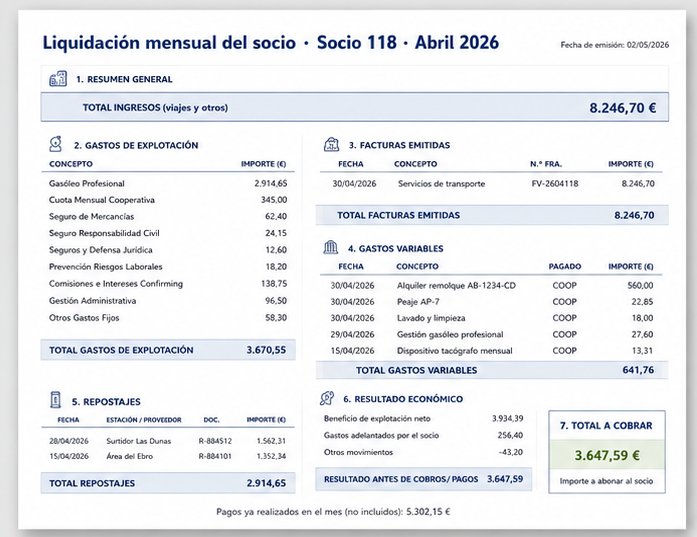Click 'Gastos adelantados por el socio' line
The width and height of the screenshot is (697, 537).
click(x=423, y=435)
